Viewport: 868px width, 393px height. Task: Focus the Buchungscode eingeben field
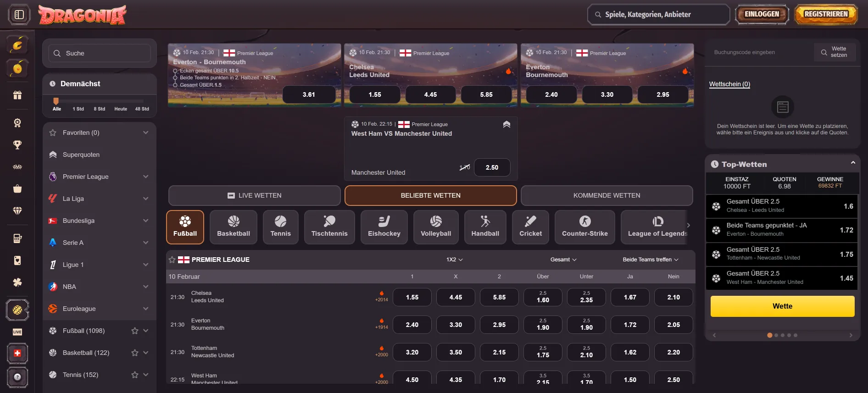point(759,52)
